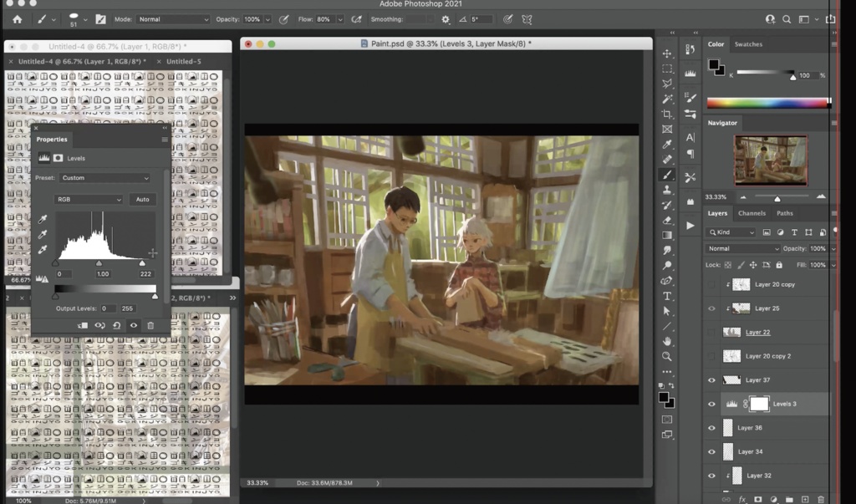
Task: Open the RGB channel dropdown
Action: click(88, 199)
